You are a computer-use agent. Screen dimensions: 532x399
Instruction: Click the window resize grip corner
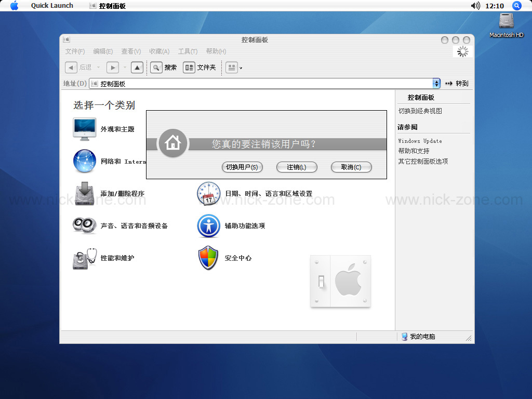(469, 338)
